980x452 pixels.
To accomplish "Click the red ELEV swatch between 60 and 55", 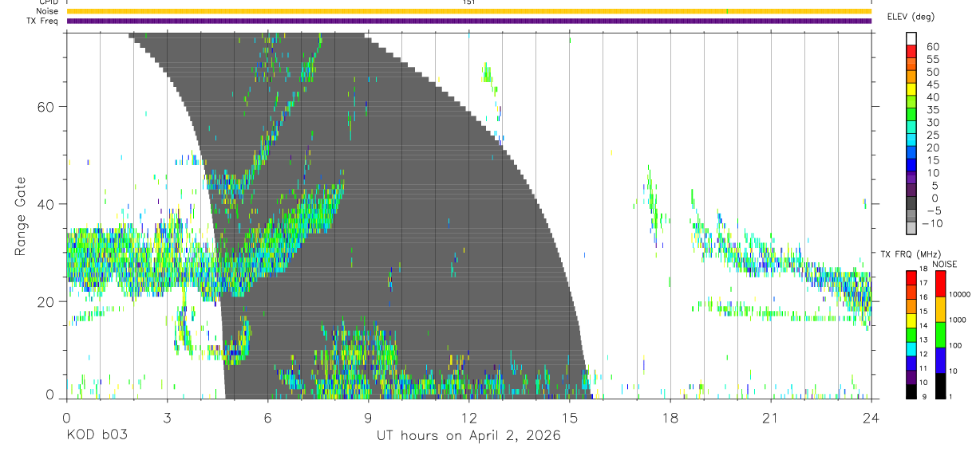I will 911,53.
